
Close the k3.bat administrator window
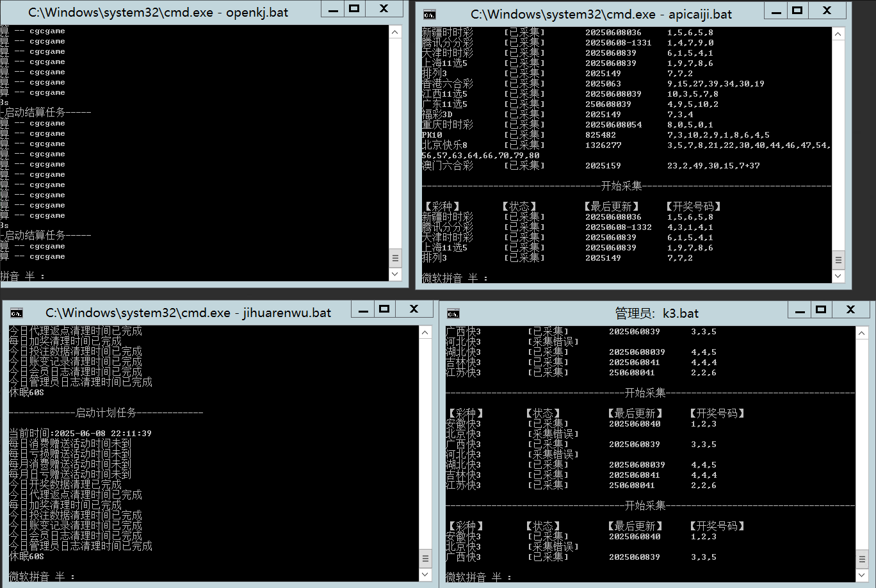click(850, 310)
